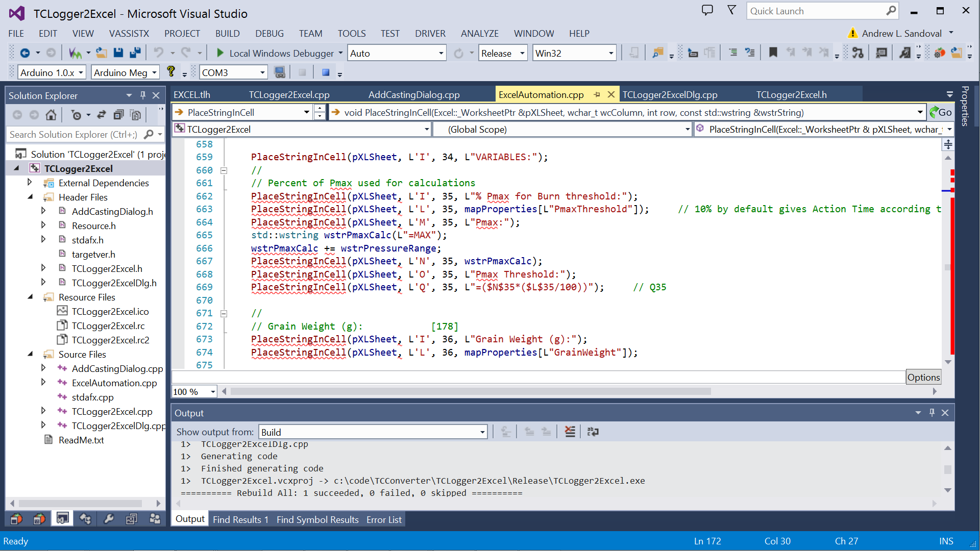
Task: Collapse the Header Files folder
Action: pyautogui.click(x=30, y=196)
